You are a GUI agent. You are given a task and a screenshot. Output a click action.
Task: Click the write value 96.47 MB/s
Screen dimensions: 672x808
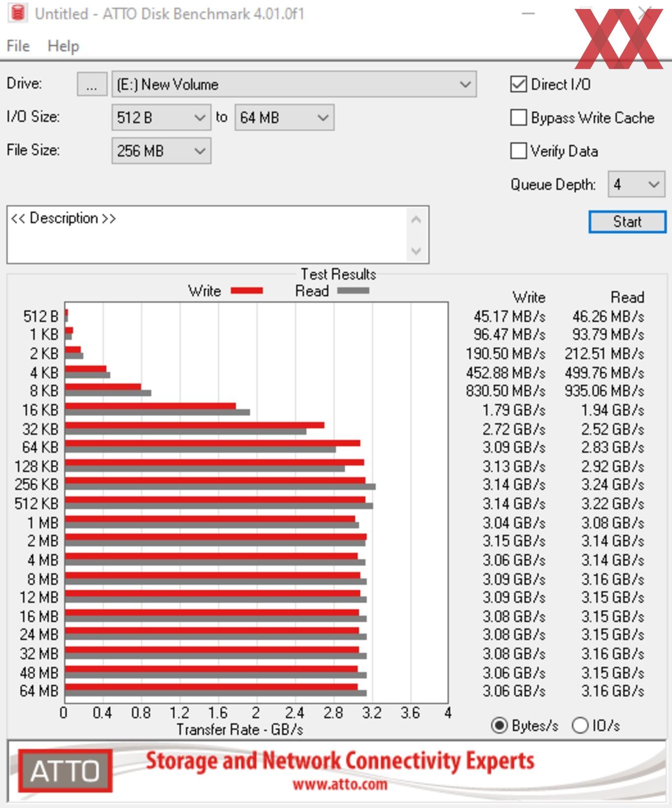[509, 335]
